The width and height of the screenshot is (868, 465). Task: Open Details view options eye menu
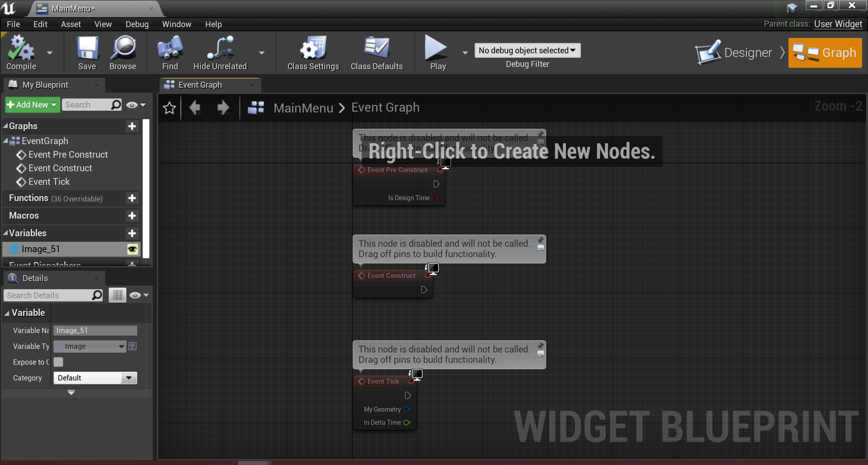tap(139, 296)
